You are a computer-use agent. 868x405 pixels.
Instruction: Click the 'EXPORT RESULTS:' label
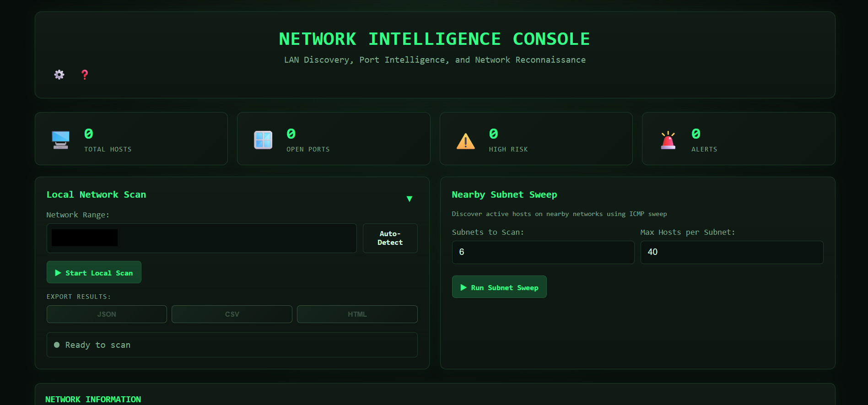[79, 297]
